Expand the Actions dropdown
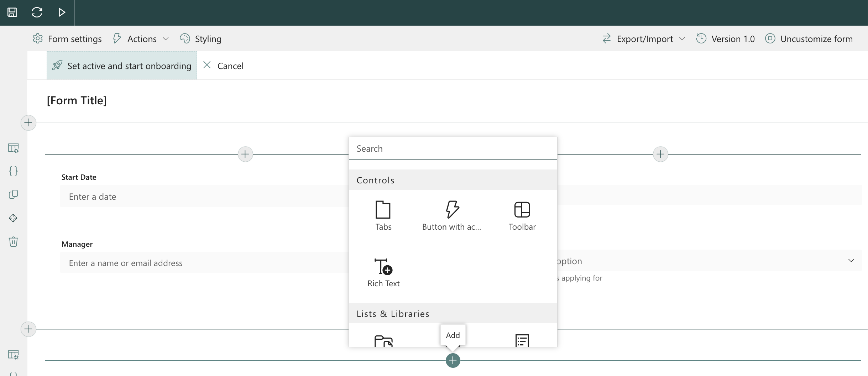 point(140,39)
